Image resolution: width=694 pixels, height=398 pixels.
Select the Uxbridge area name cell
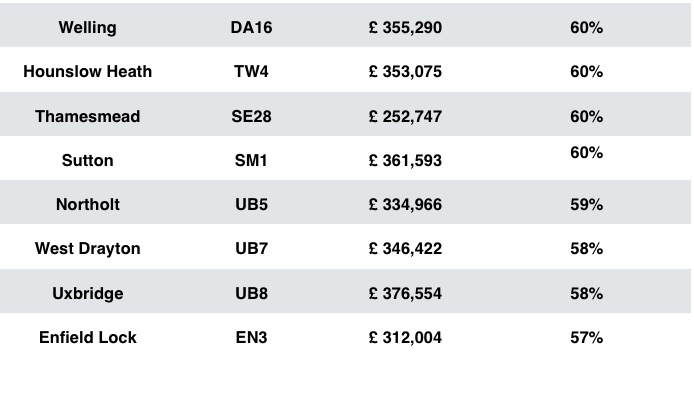pos(88,294)
